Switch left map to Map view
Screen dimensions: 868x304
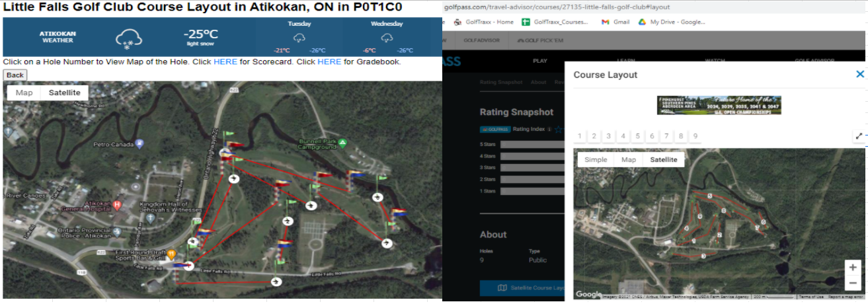[24, 93]
